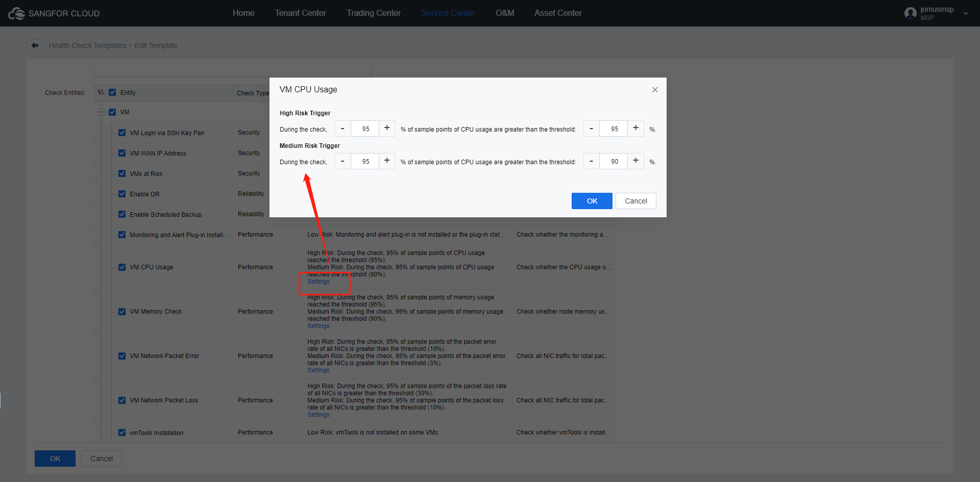This screenshot has width=980, height=482.
Task: Uncheck VM Network Packet Error
Action: pos(122,356)
